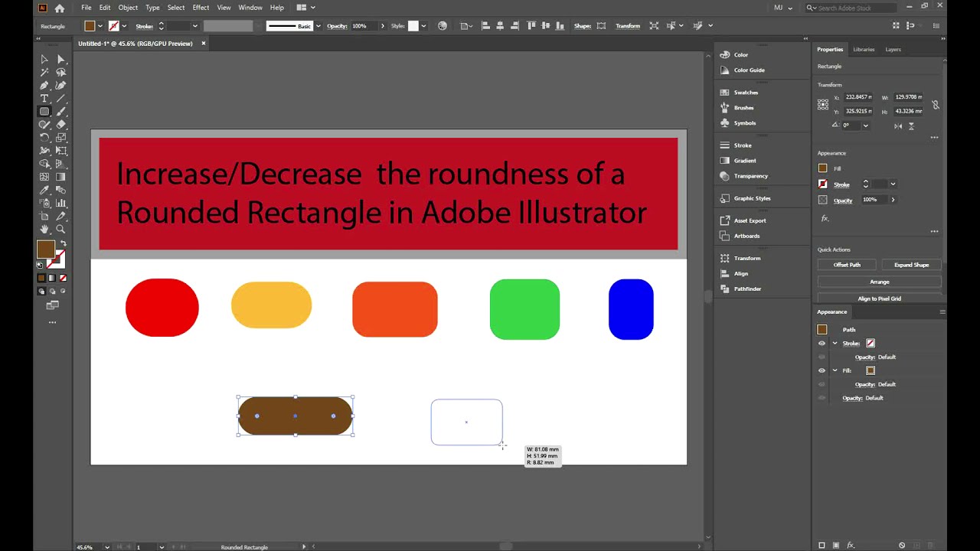Select the Direct Selection tool
980x551 pixels.
(x=60, y=59)
